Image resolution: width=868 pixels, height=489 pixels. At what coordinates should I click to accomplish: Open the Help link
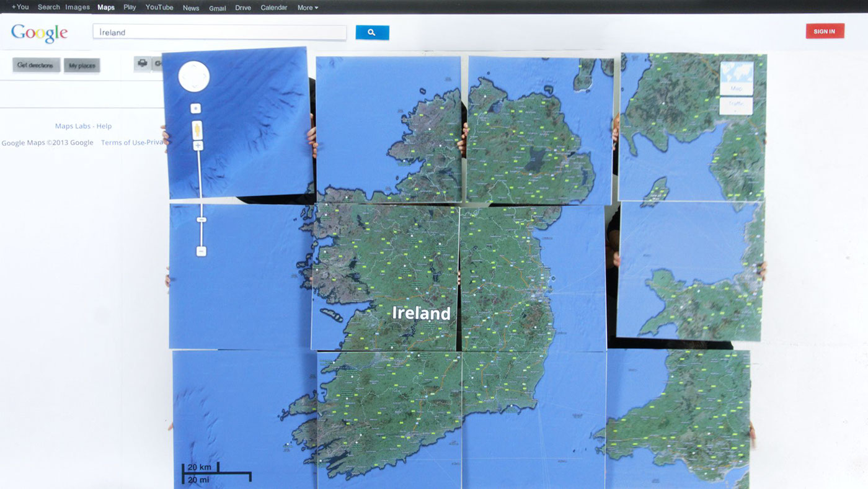pyautogui.click(x=104, y=126)
